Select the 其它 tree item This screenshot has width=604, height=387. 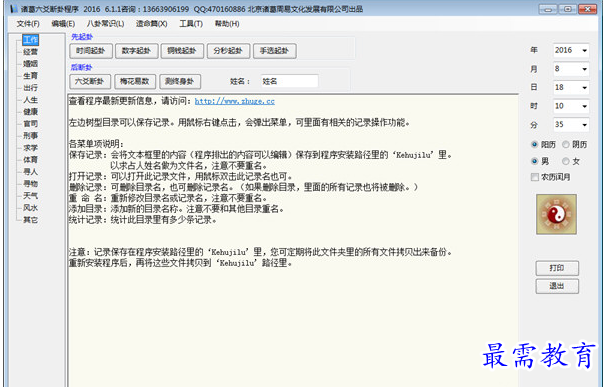click(x=30, y=220)
